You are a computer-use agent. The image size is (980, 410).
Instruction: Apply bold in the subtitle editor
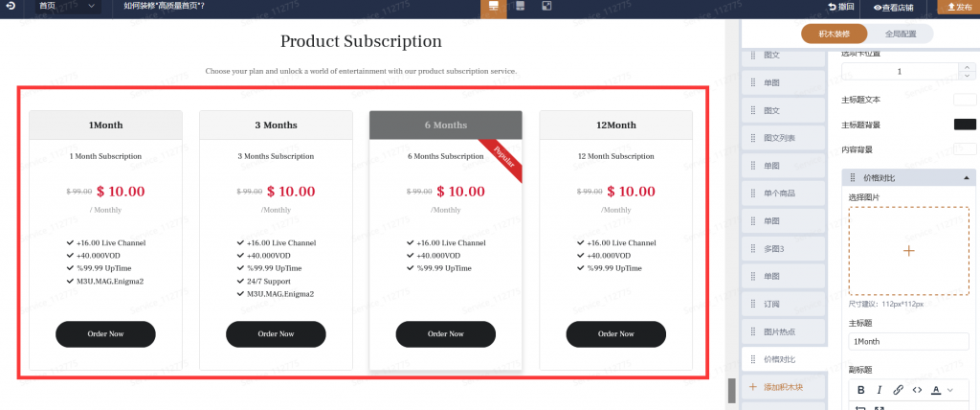pos(860,390)
